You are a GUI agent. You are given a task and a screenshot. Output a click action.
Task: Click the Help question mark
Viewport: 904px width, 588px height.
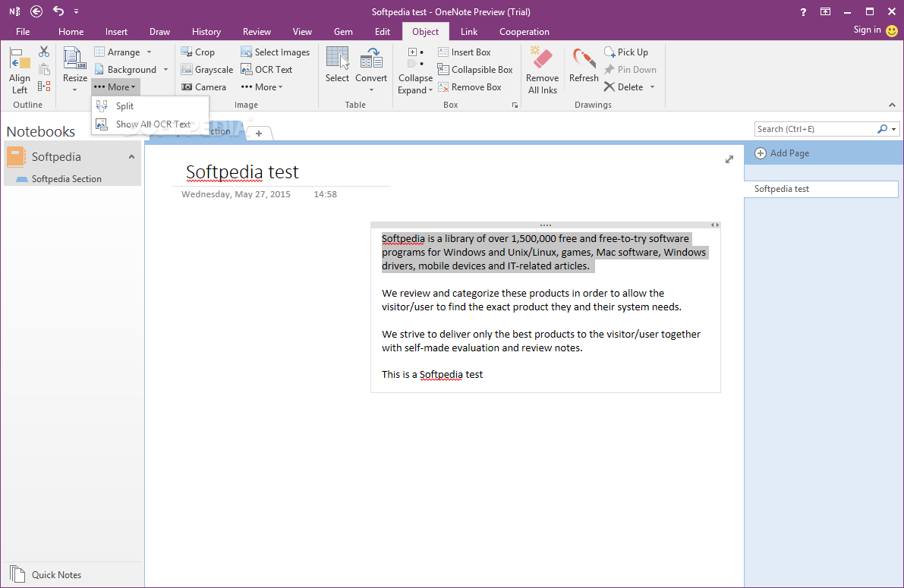click(x=803, y=11)
